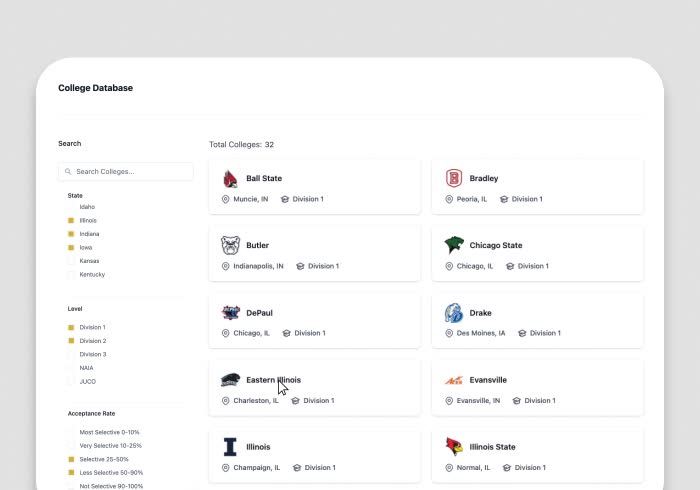Click location pin next to Peoria, IL
The width and height of the screenshot is (700, 490).
(x=449, y=199)
